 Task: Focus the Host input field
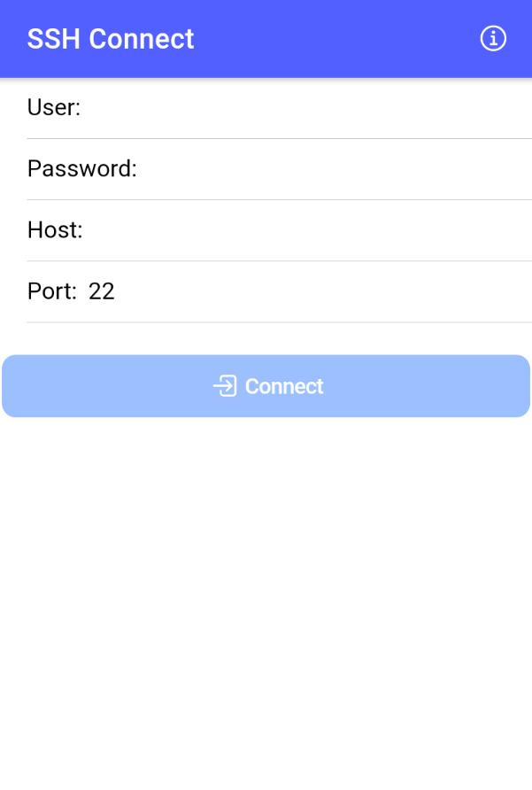click(x=308, y=229)
